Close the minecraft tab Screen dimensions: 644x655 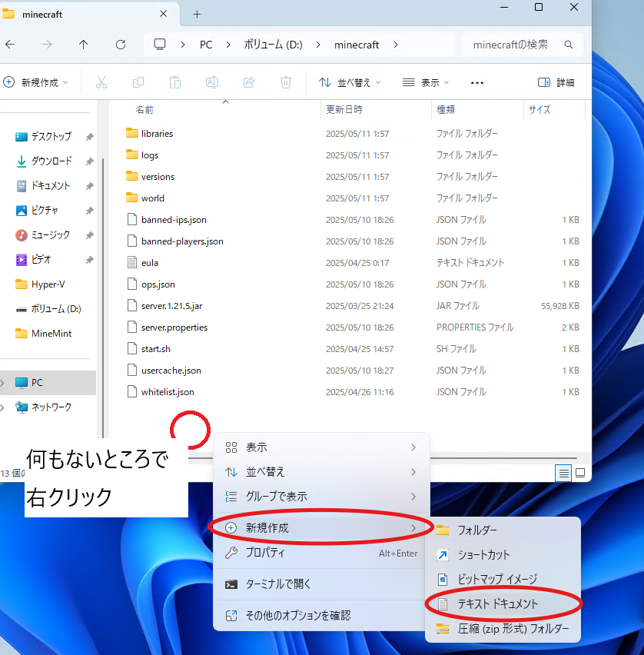(163, 14)
